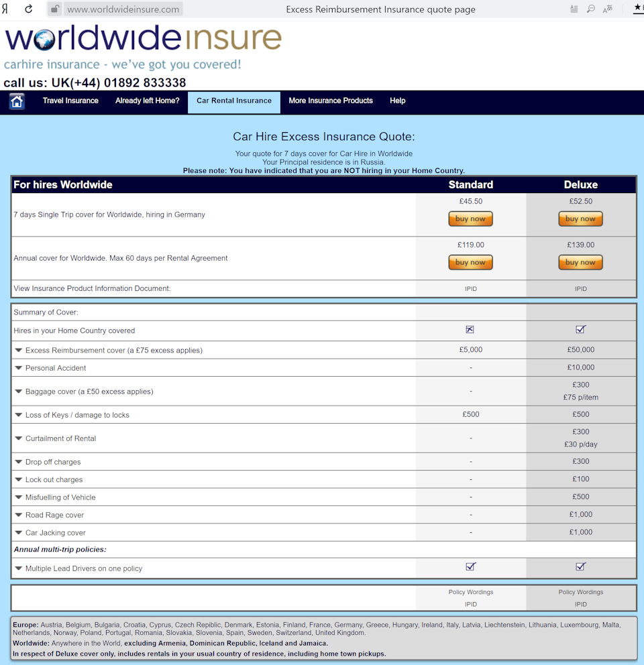Click Deluxe £30 p/day curtailment value
This screenshot has height=665, width=644.
pyautogui.click(x=581, y=444)
